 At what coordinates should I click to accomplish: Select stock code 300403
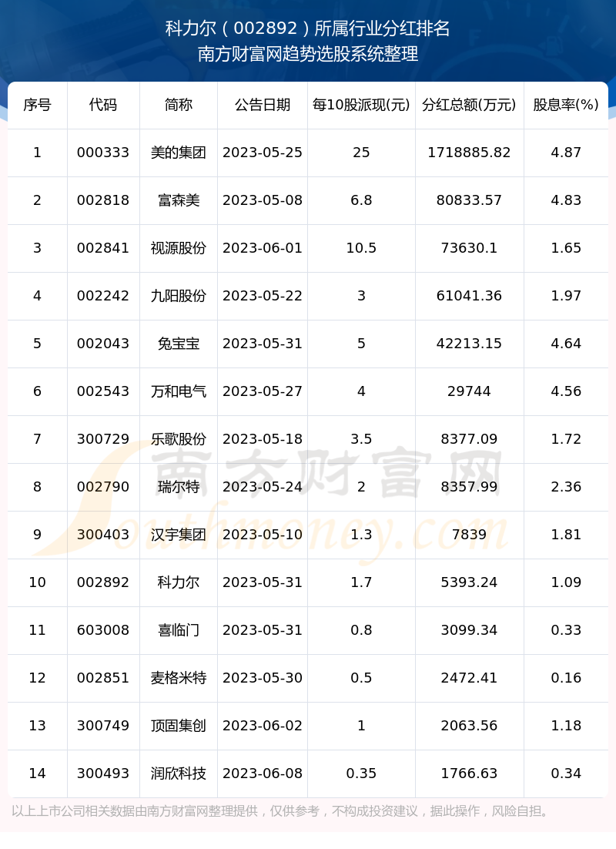103,535
